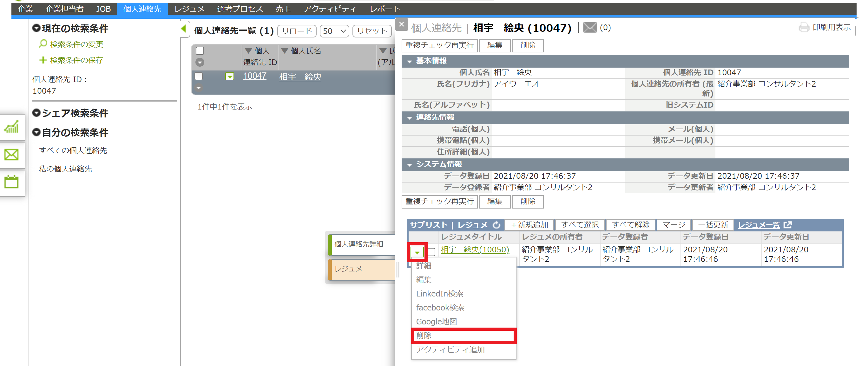Open the 選考プロセス tab
This screenshot has height=366, width=868.
pyautogui.click(x=240, y=9)
